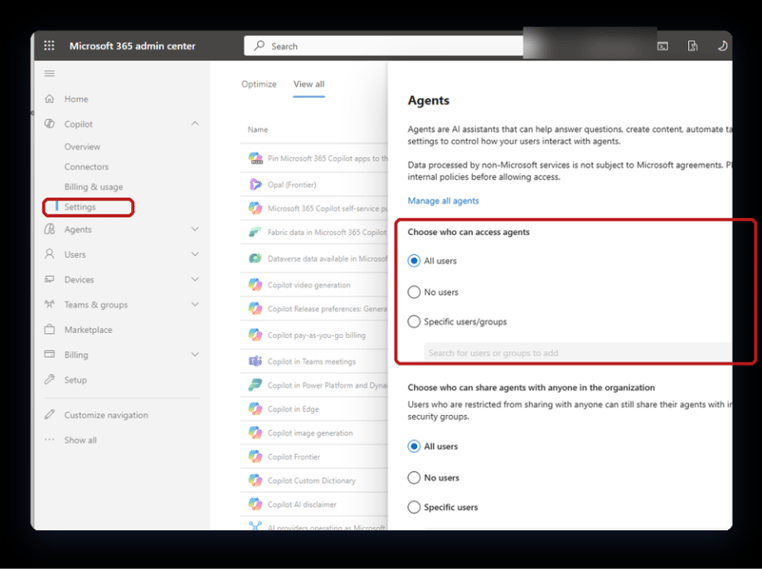
Task: Click the Teams & groups icon
Action: pos(49,304)
